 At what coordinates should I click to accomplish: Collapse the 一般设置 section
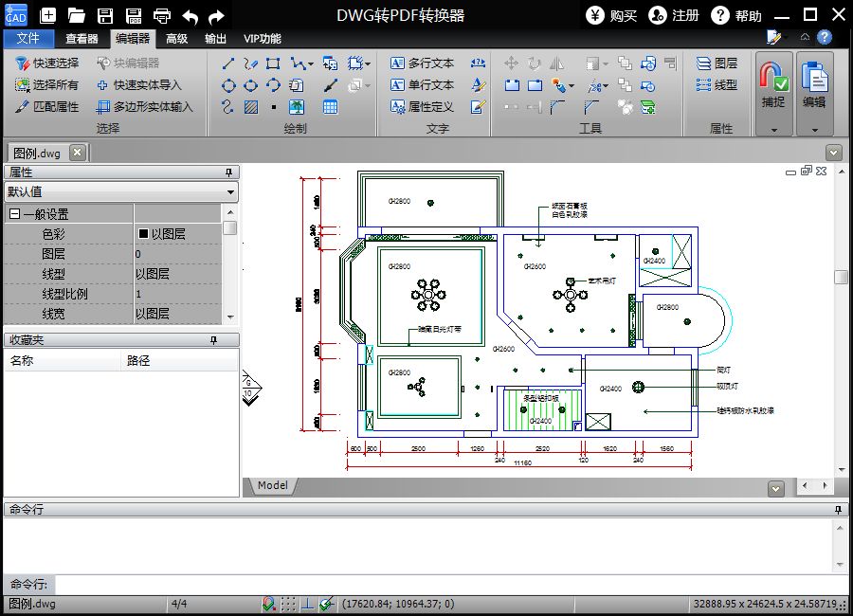pos(14,214)
